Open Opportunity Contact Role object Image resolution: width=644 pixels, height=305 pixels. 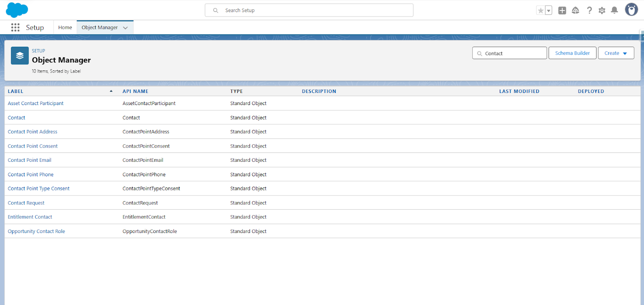click(36, 231)
